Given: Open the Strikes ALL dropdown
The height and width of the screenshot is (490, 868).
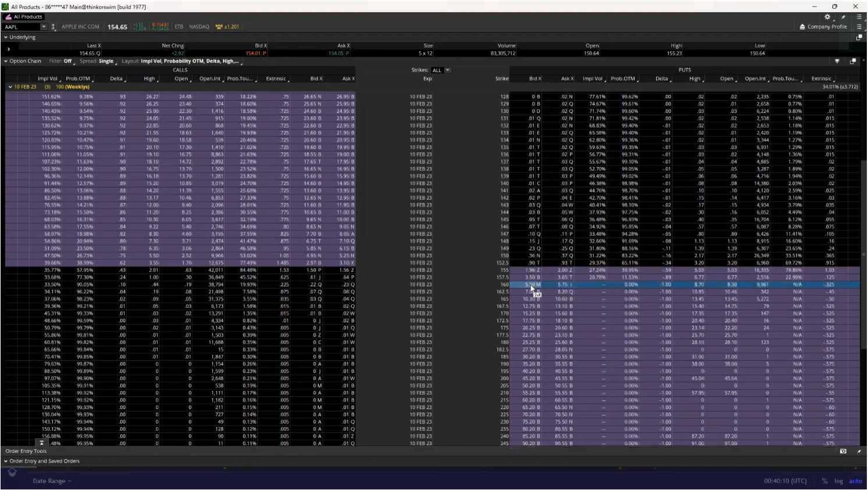Looking at the screenshot, I should pyautogui.click(x=447, y=70).
